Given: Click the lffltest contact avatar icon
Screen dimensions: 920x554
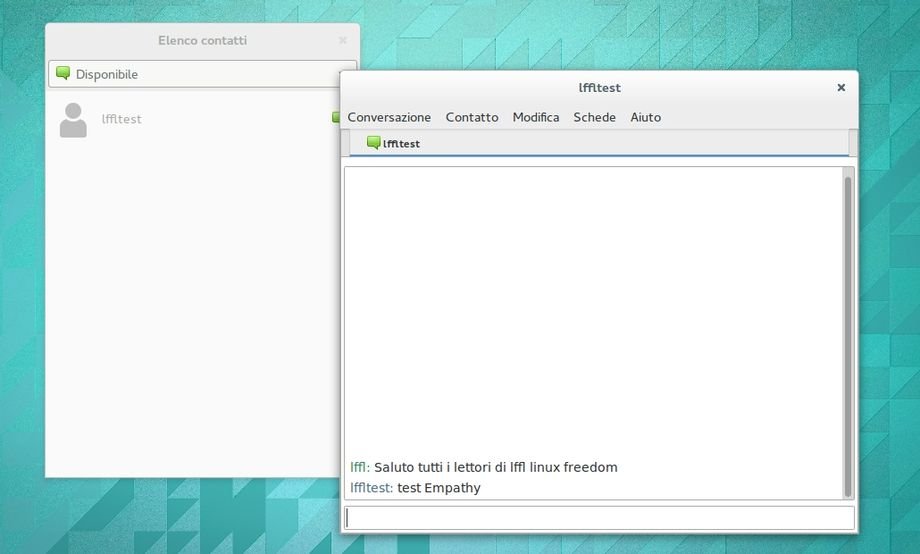Looking at the screenshot, I should pos(73,119).
